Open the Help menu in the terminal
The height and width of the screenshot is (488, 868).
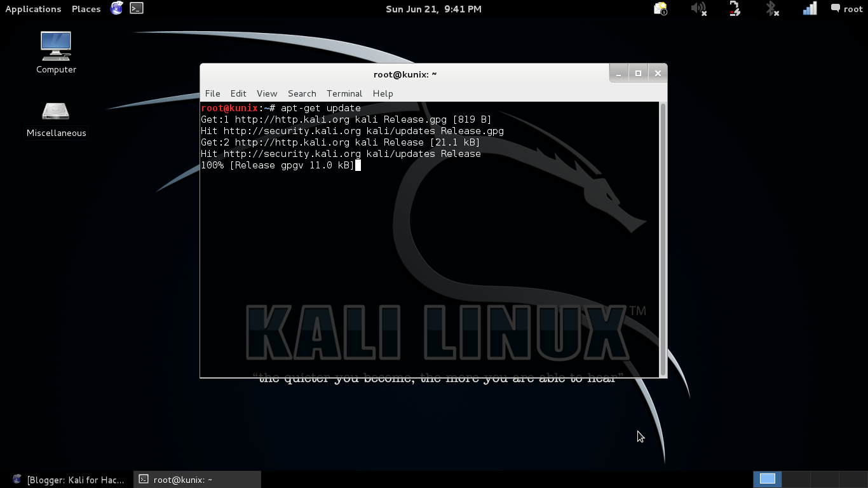tap(383, 93)
